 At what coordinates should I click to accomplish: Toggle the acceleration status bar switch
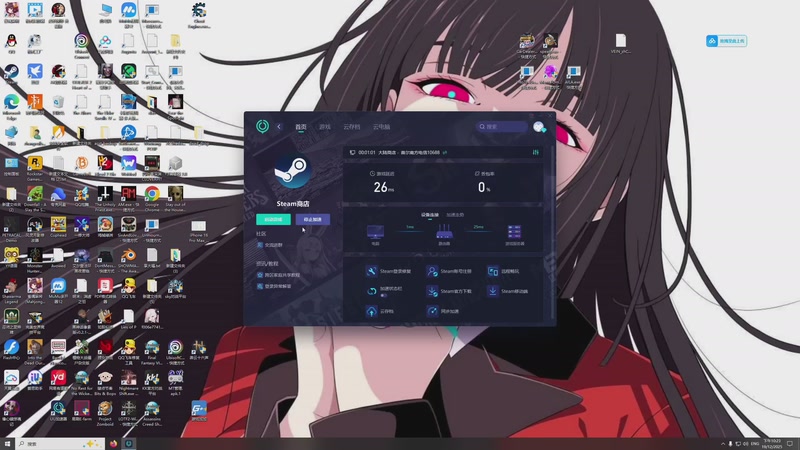tap(385, 295)
